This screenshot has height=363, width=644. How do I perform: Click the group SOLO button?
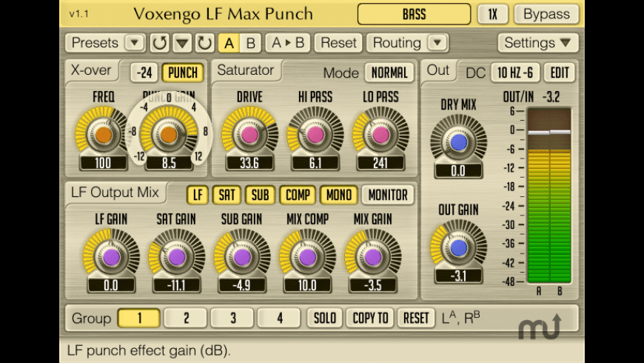325,318
